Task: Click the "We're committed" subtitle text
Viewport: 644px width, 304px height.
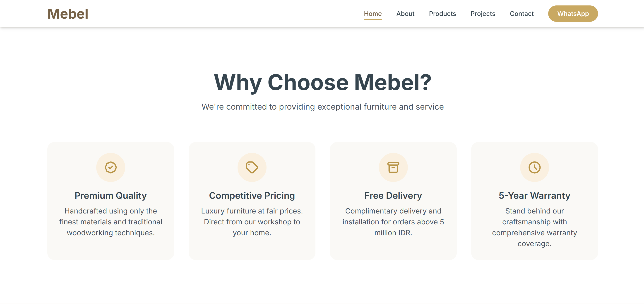Action: (322, 107)
